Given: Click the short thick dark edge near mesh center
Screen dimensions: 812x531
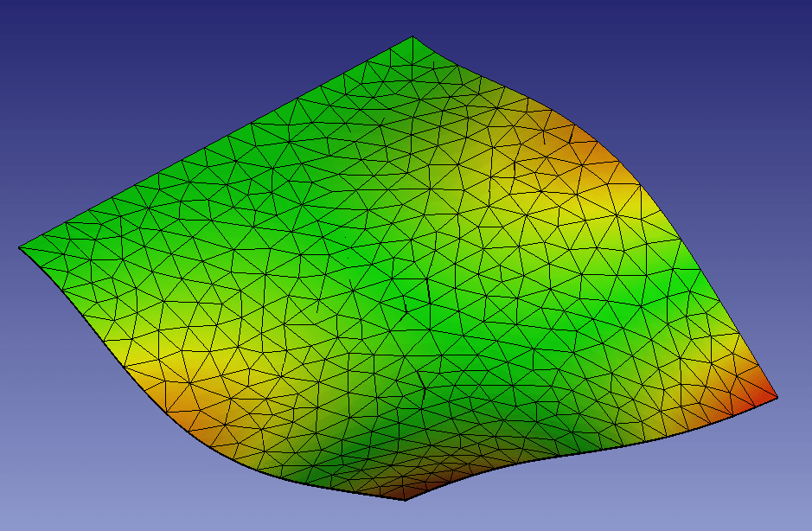Looking at the screenshot, I should point(428,290).
